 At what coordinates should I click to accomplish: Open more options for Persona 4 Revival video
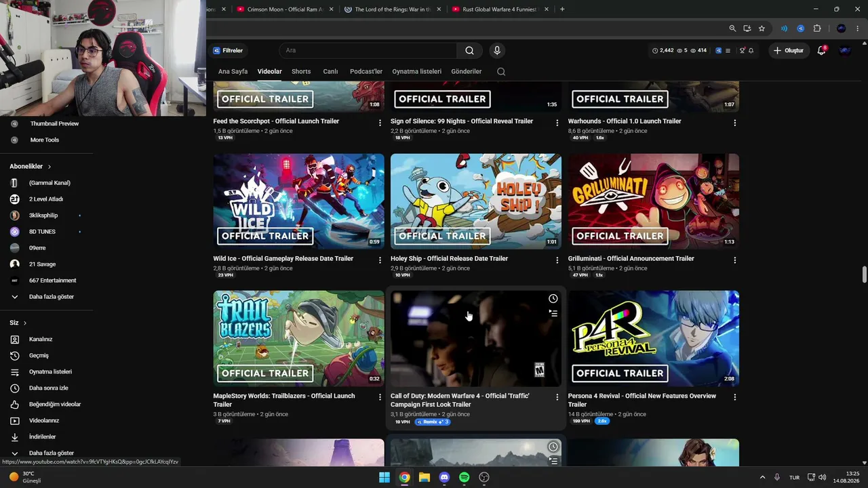pos(735,397)
